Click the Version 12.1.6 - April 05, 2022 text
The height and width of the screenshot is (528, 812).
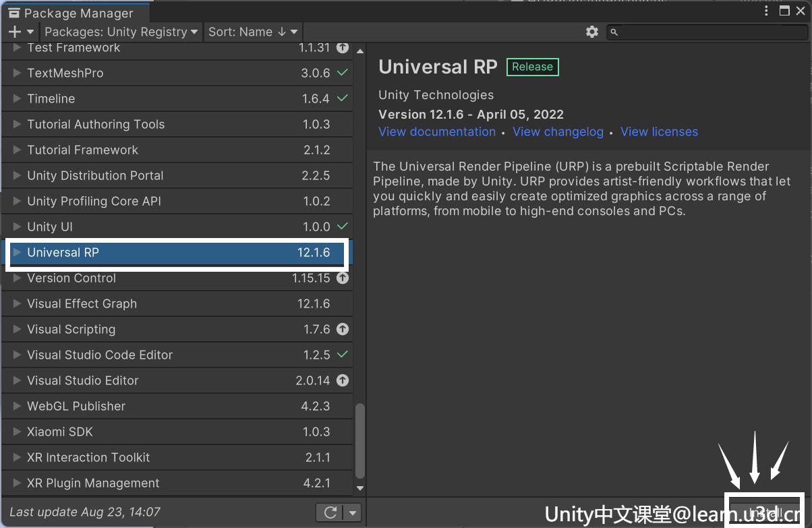(471, 114)
